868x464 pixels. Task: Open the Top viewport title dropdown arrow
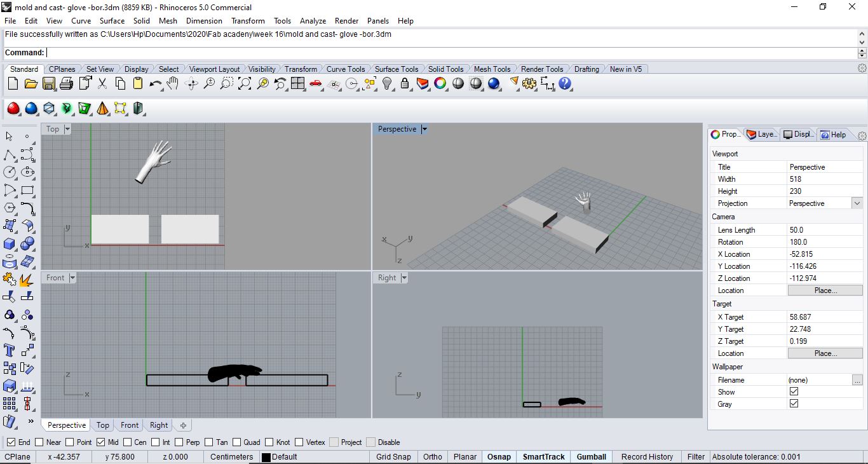pos(67,129)
